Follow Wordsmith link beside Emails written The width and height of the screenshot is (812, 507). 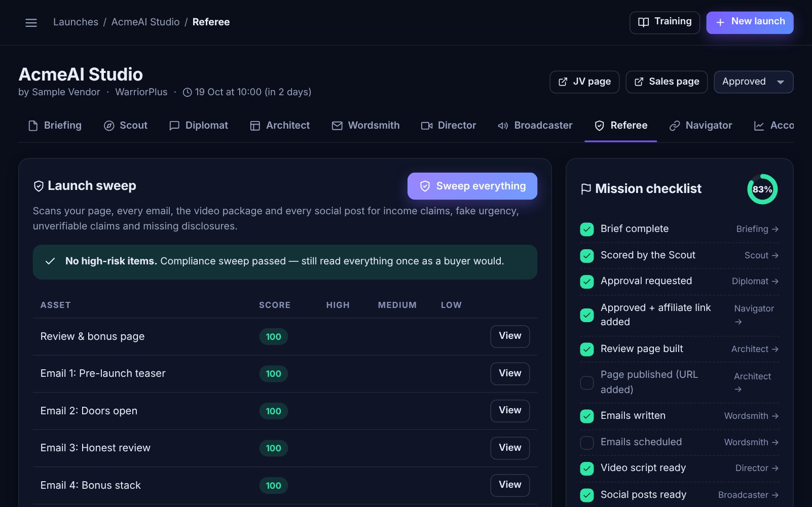pos(751,416)
